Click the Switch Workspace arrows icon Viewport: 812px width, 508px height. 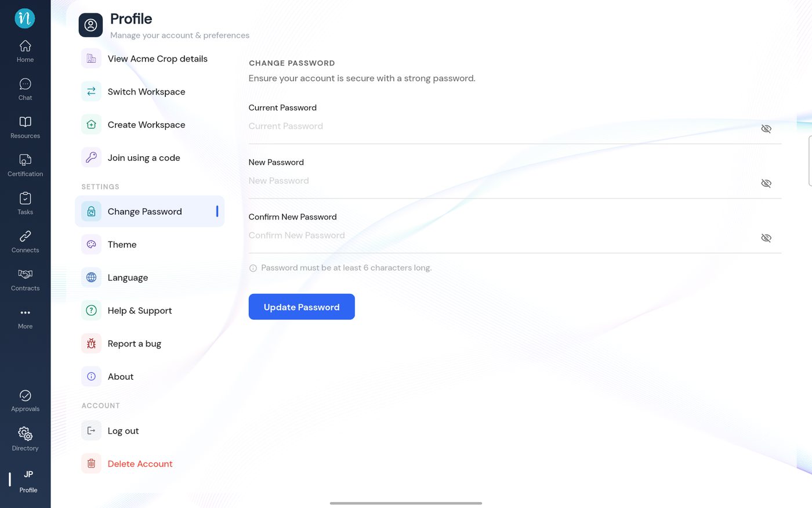click(x=91, y=92)
